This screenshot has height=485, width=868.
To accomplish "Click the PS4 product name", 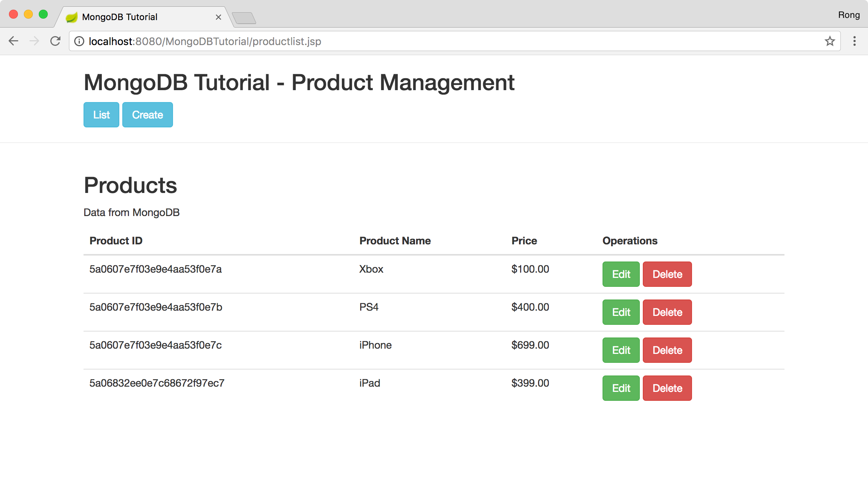I will point(369,307).
